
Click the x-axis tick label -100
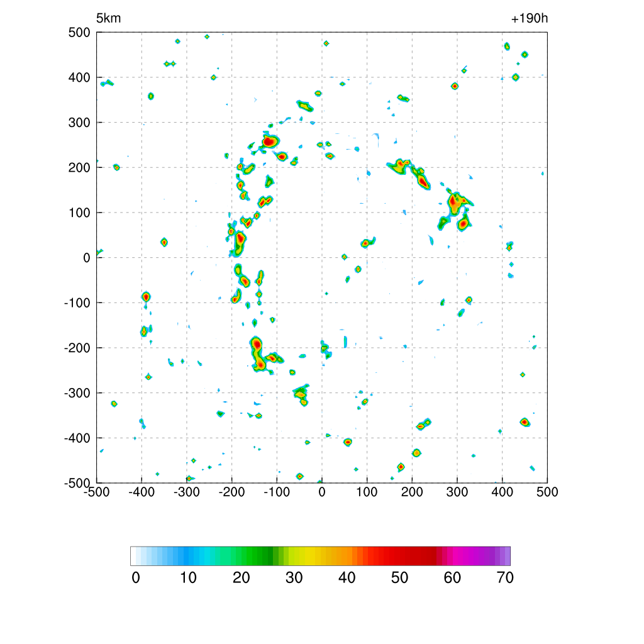tap(277, 492)
